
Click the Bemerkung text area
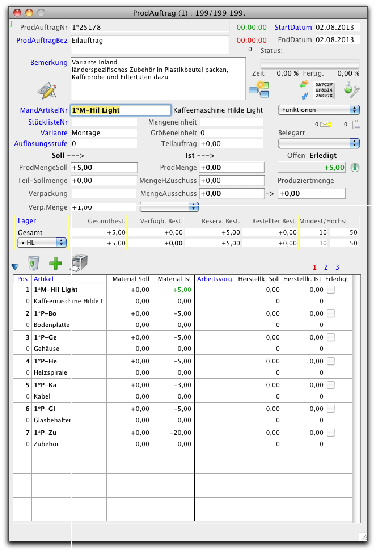[158, 79]
